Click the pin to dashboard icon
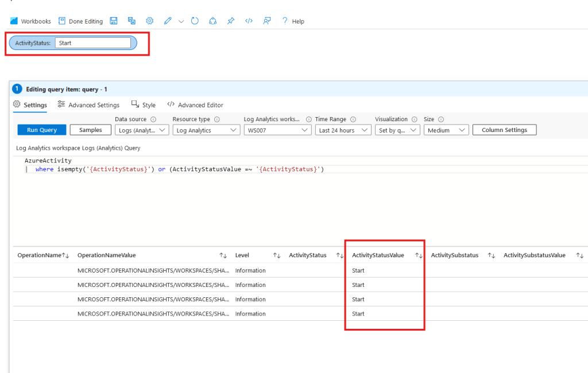588x373 pixels. pos(231,21)
